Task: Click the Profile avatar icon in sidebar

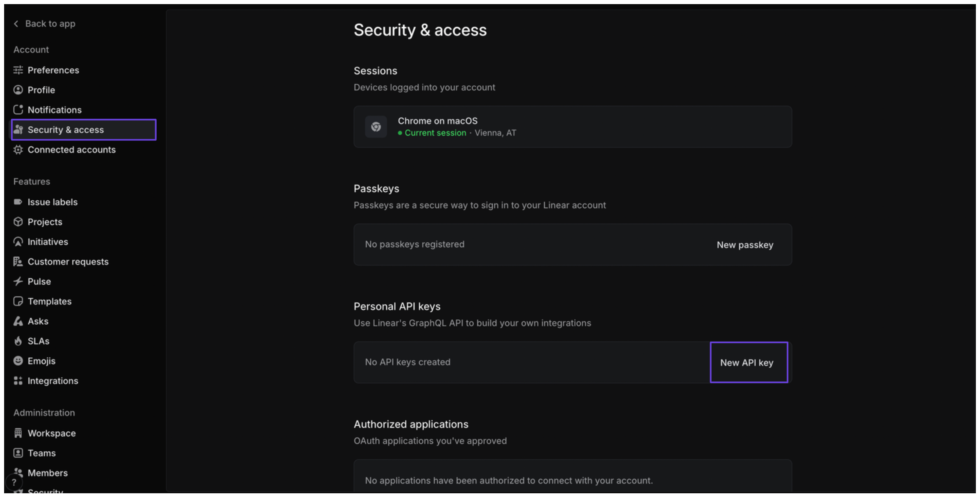Action: pos(18,90)
